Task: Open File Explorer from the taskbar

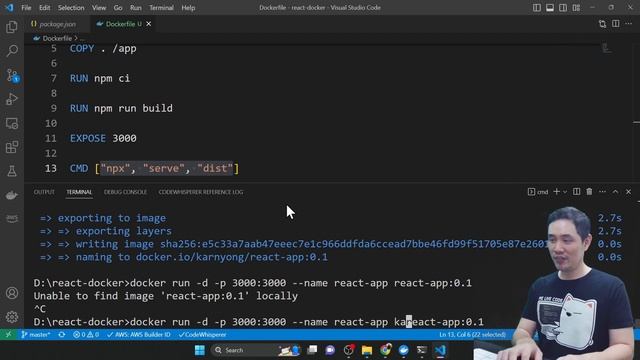Action: [367, 350]
